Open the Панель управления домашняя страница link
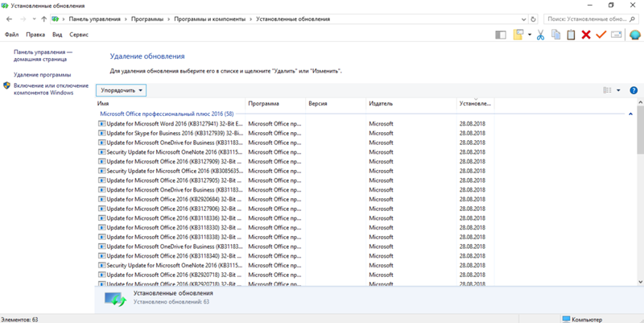 coord(43,56)
